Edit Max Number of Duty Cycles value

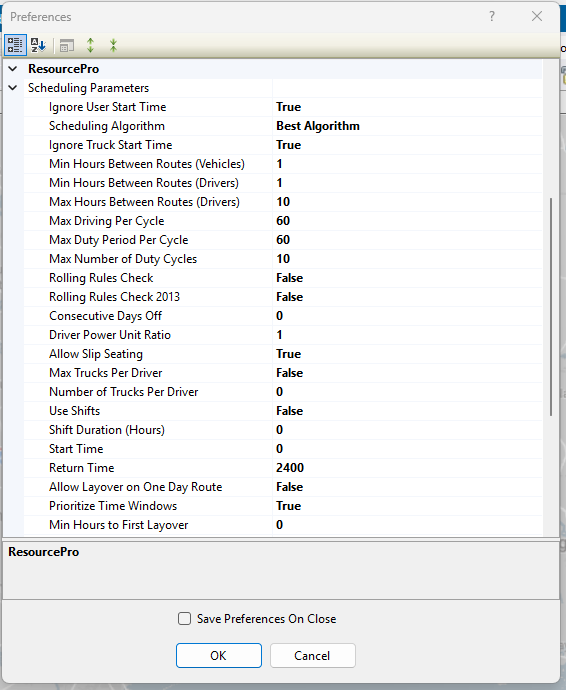coord(407,258)
